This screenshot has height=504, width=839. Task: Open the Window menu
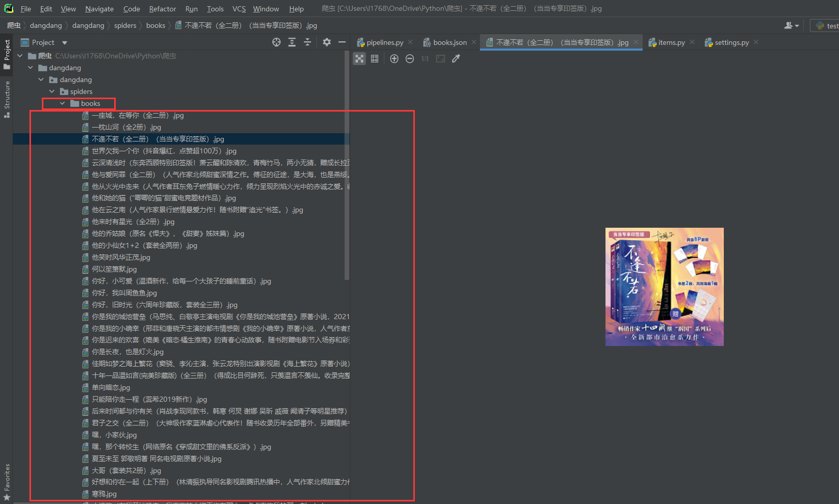[266, 9]
